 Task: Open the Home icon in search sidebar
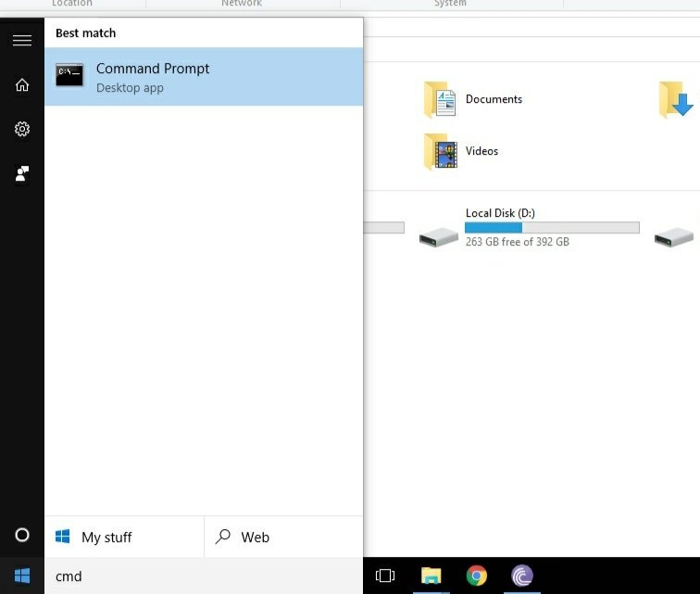pyautogui.click(x=22, y=85)
